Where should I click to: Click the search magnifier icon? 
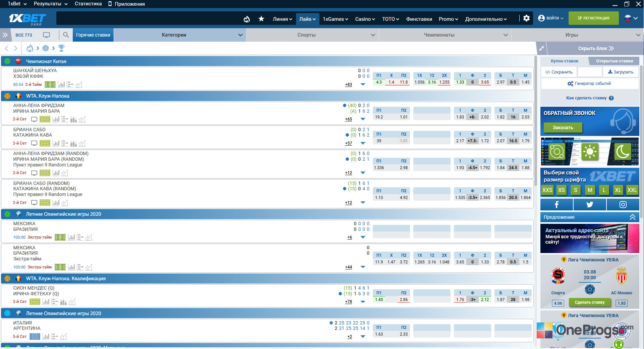[66, 35]
